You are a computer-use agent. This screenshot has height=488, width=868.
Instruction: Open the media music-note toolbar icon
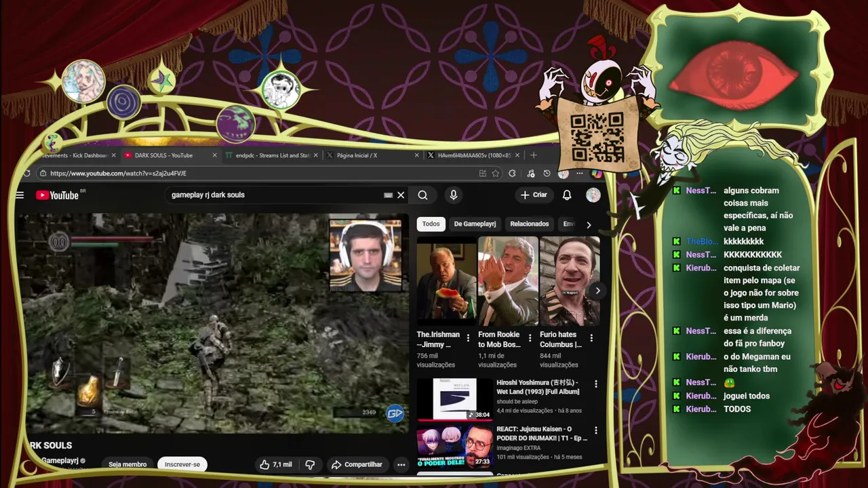tap(531, 174)
